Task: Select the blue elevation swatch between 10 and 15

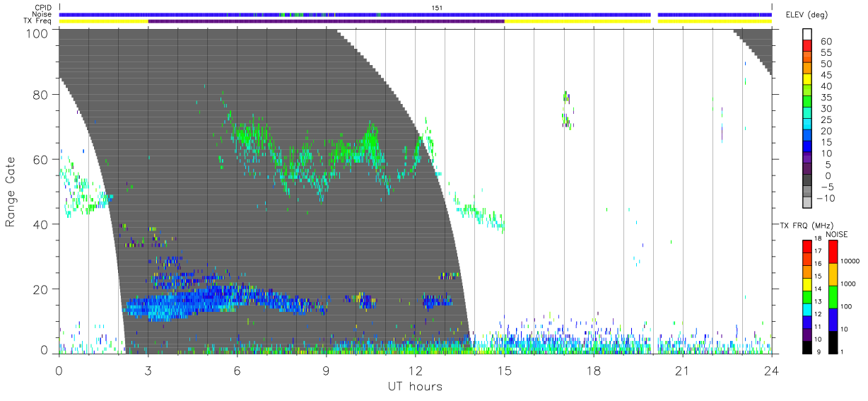Action: pos(807,146)
